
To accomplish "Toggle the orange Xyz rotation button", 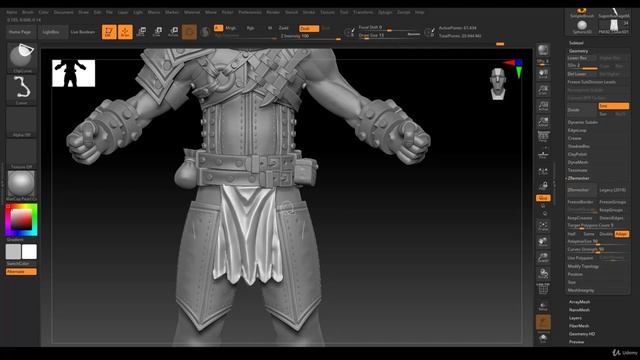I will [x=543, y=198].
